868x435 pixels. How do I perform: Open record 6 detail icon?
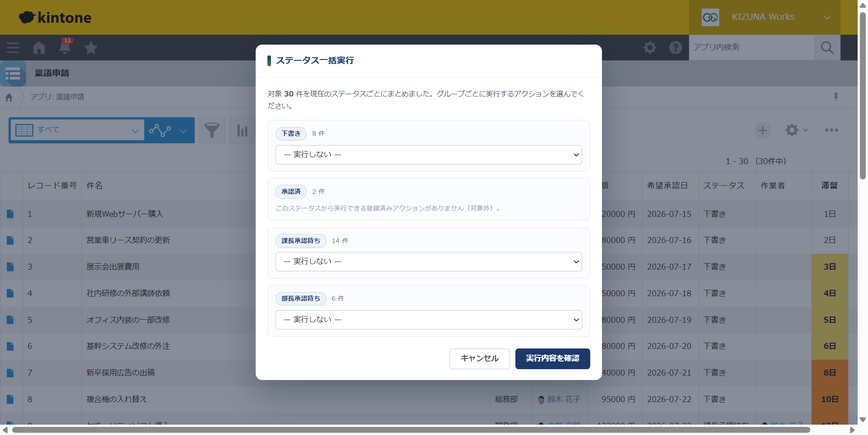coord(10,346)
